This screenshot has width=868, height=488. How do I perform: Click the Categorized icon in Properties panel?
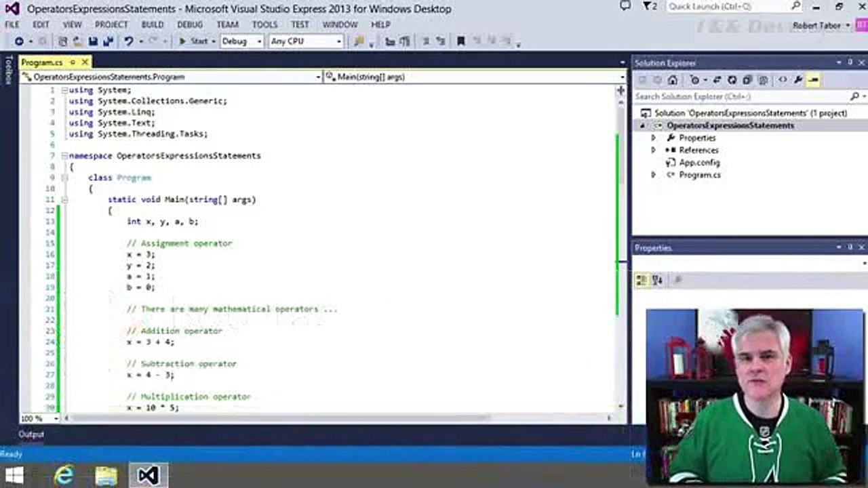click(x=642, y=280)
